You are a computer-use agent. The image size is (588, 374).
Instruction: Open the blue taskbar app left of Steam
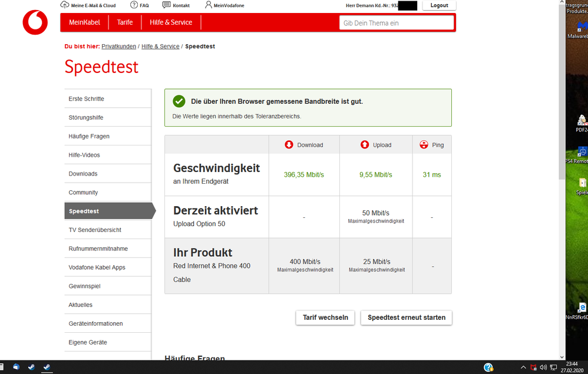16,367
